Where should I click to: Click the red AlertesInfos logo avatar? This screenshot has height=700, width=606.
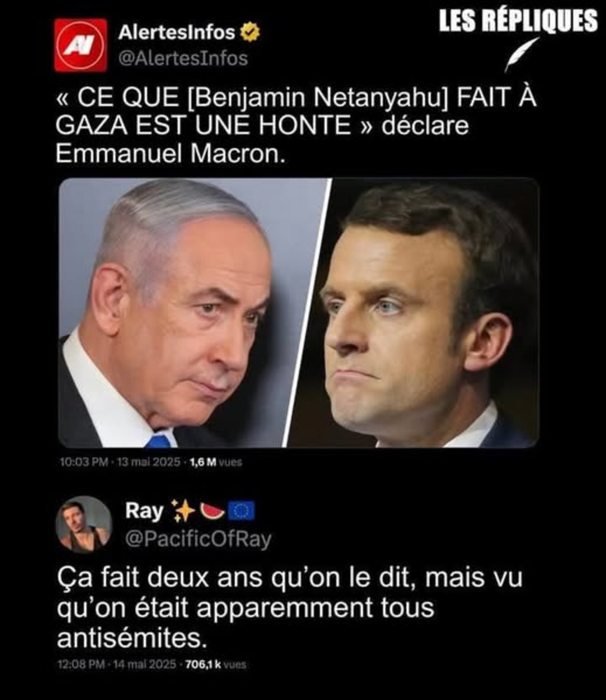pyautogui.click(x=81, y=45)
